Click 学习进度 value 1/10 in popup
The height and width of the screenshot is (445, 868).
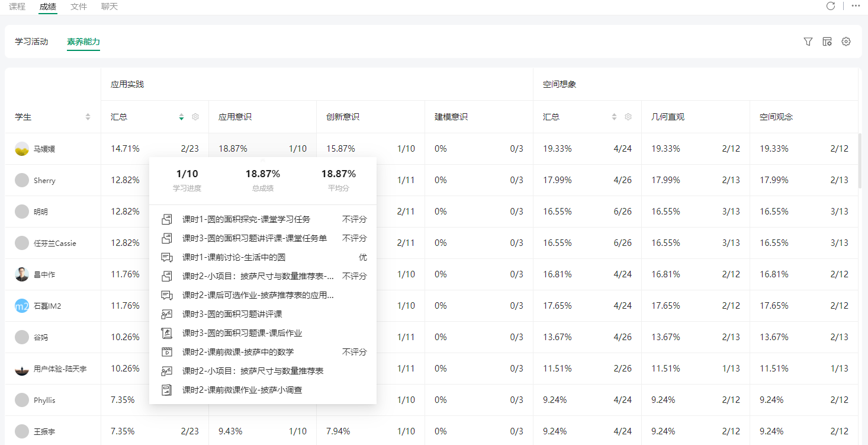(187, 174)
